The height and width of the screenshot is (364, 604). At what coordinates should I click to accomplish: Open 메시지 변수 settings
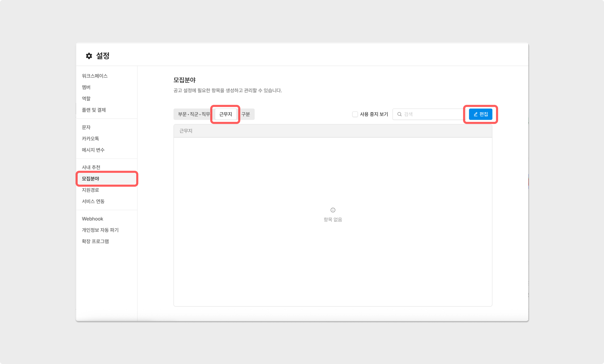coord(93,150)
